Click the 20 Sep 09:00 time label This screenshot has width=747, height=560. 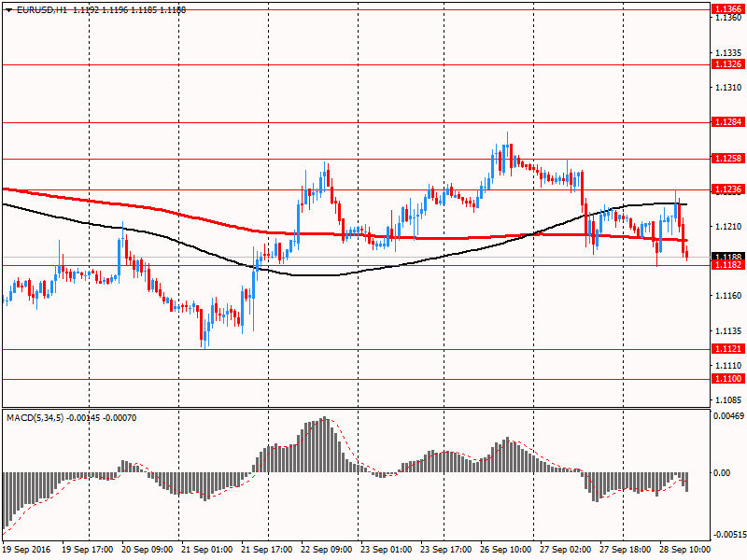coord(148,550)
